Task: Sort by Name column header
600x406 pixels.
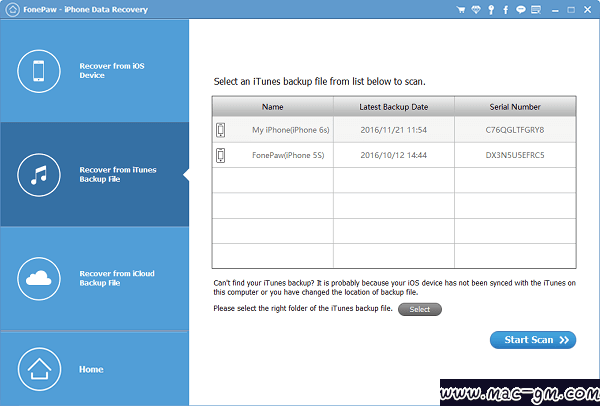Action: pos(273,107)
